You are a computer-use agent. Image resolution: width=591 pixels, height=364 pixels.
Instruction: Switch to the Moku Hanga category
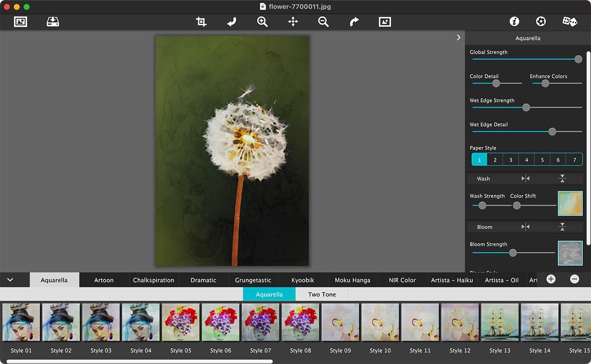click(353, 280)
